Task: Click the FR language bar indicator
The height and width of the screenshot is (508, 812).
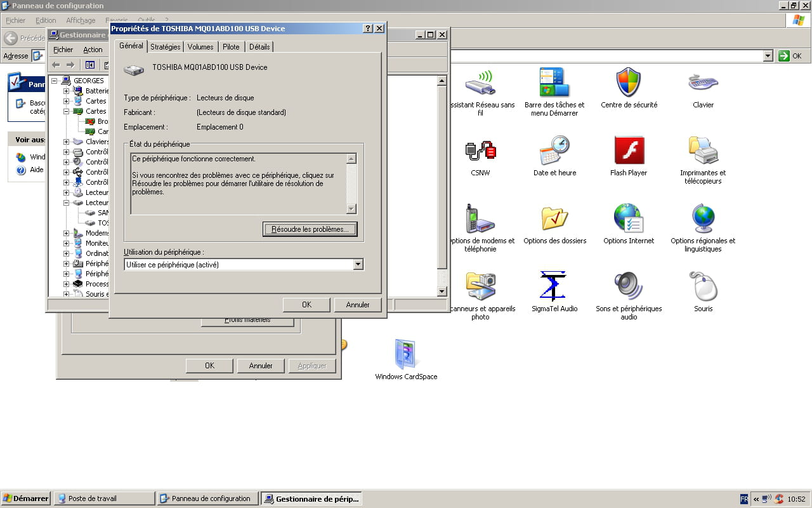Action: (x=744, y=499)
